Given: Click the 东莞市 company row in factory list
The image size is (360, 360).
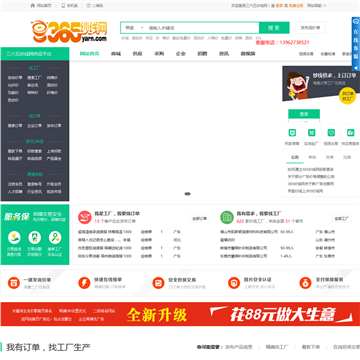Looking at the screenshot, I should pyautogui.click(x=277, y=256).
